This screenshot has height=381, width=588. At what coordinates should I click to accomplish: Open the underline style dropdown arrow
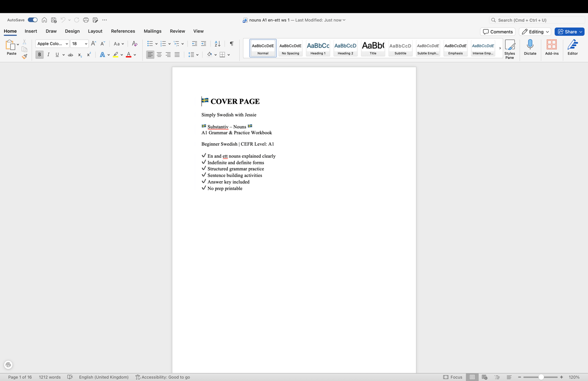64,55
